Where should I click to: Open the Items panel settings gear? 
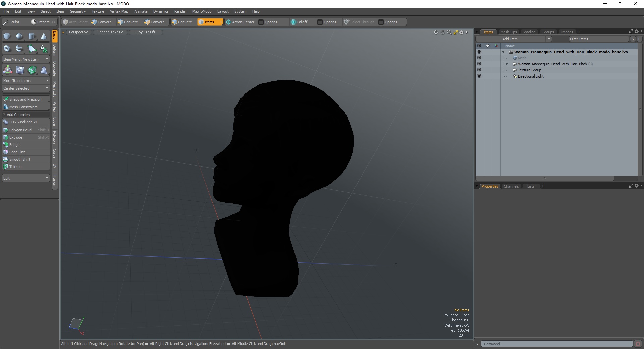click(637, 31)
